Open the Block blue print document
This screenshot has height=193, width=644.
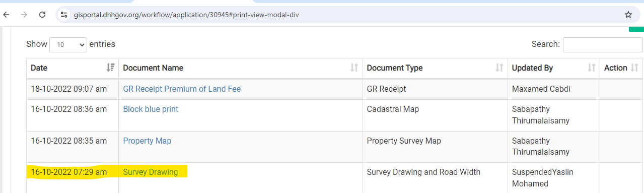[151, 109]
